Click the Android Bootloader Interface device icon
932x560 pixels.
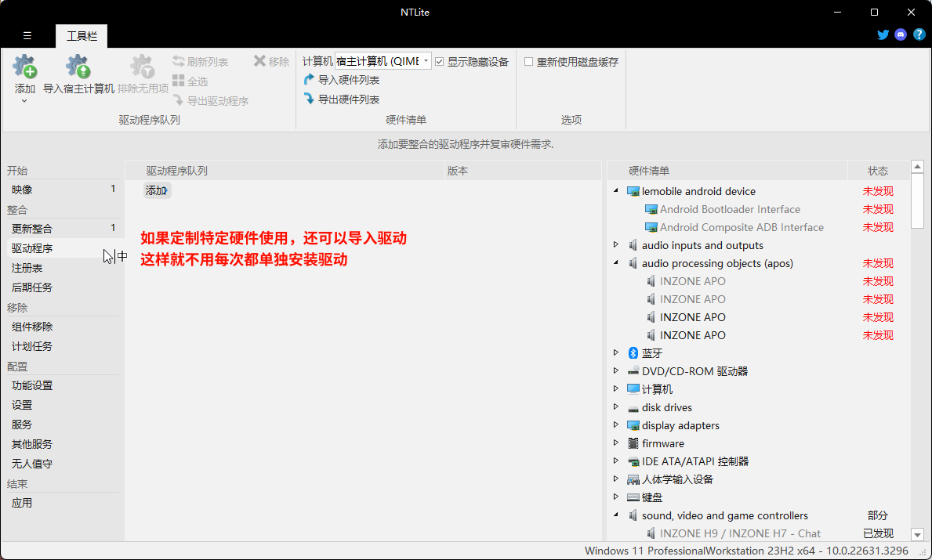coord(651,209)
